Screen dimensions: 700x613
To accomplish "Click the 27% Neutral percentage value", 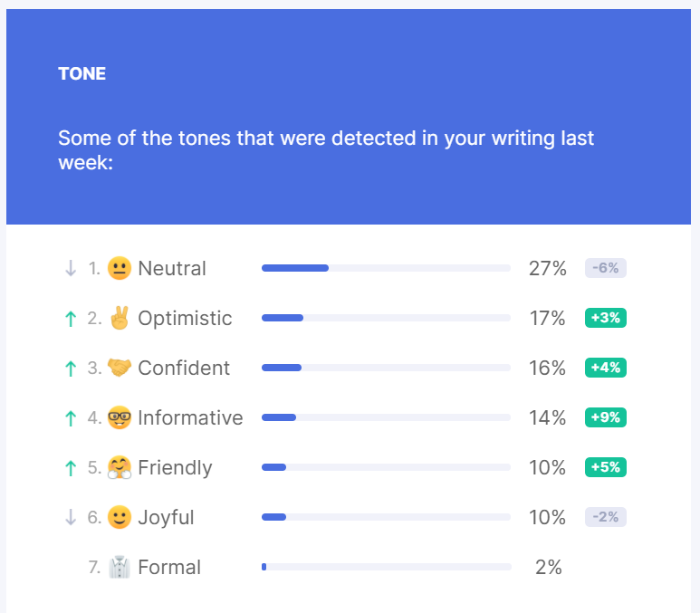I will point(547,268).
